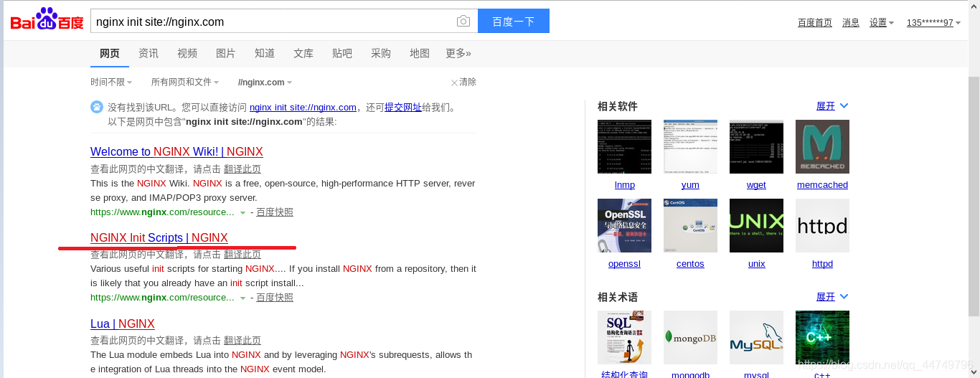This screenshot has width=980, height=378.
Task: Switch to the 资讯 tab
Action: (149, 53)
